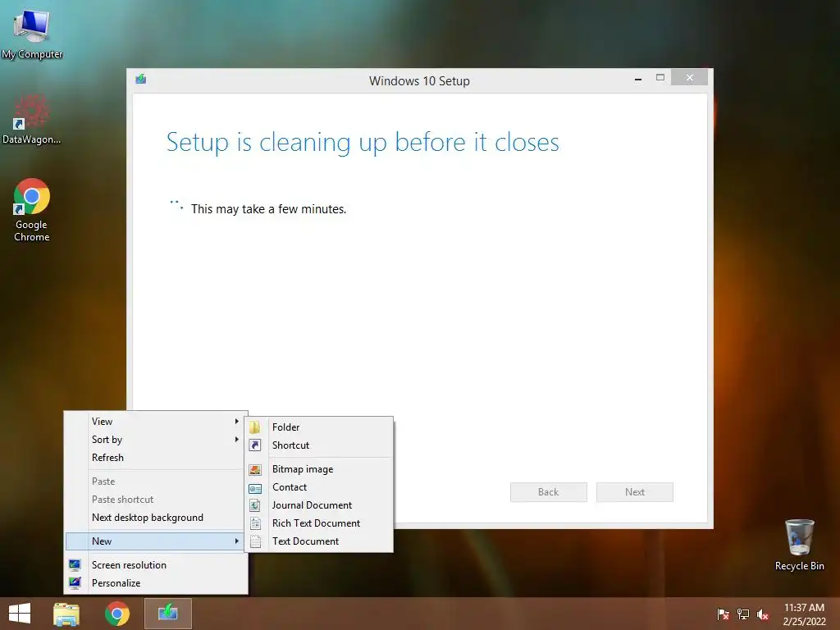This screenshot has width=840, height=630.
Task: Click the Personalize menu label
Action: [116, 583]
